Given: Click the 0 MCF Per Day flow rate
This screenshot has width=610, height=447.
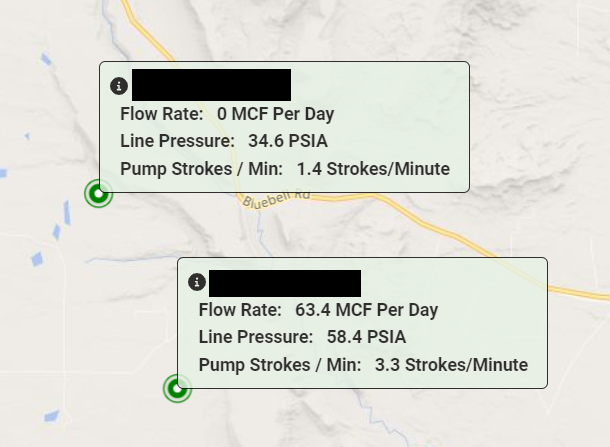Looking at the screenshot, I should [275, 114].
